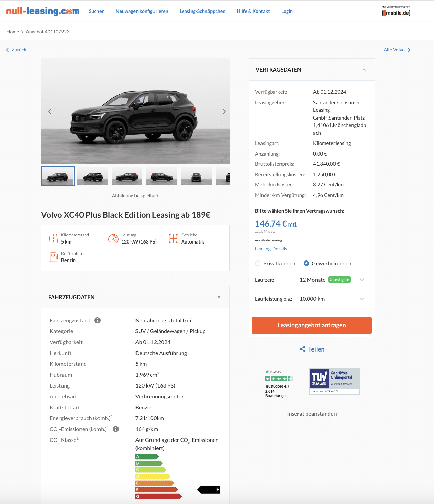Click the Angebot 401107923 breadcrumb
Viewport: 434px width, 504px height.
pos(48,32)
